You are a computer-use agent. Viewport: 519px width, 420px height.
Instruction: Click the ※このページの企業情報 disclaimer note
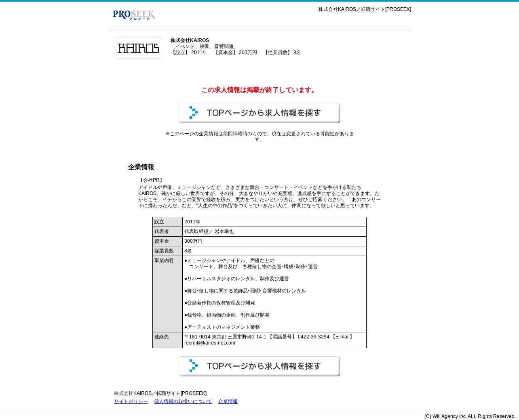click(x=259, y=137)
